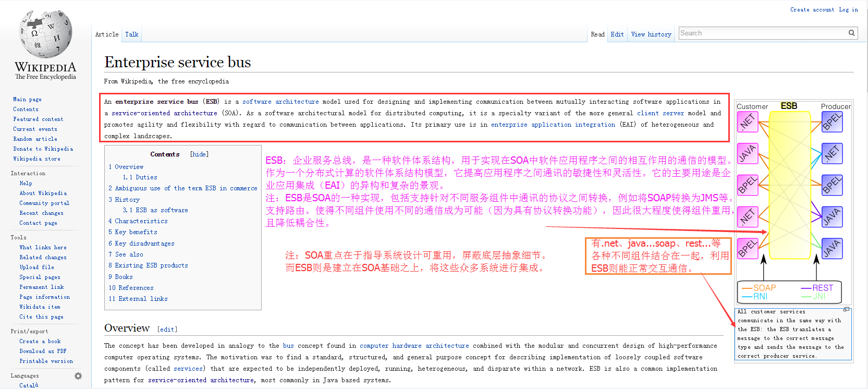The image size is (868, 389).
Task: Jump to 3.1 ESB as software
Action: [155, 210]
